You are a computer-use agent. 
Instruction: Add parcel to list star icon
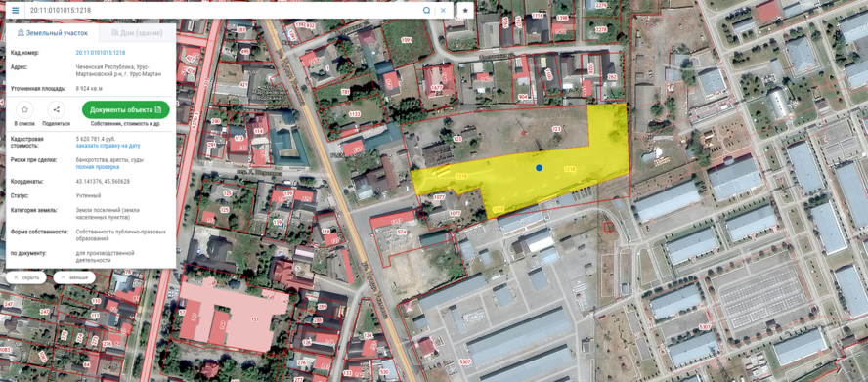coord(24,109)
